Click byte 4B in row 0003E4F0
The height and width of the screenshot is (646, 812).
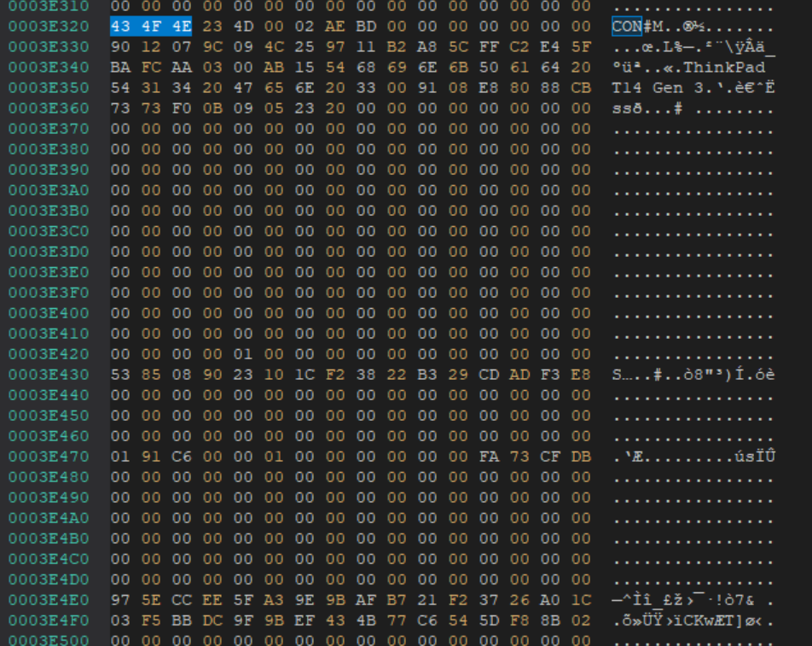[x=366, y=620]
